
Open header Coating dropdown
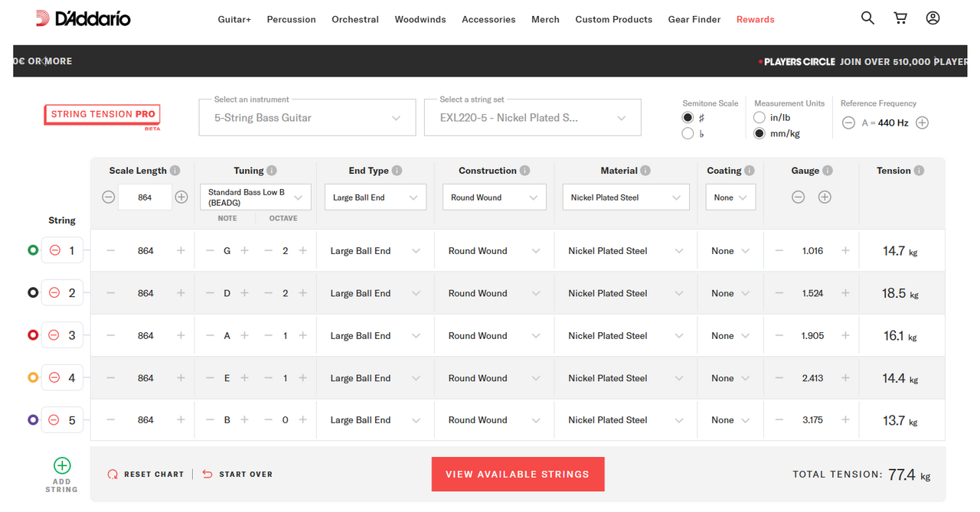click(731, 197)
